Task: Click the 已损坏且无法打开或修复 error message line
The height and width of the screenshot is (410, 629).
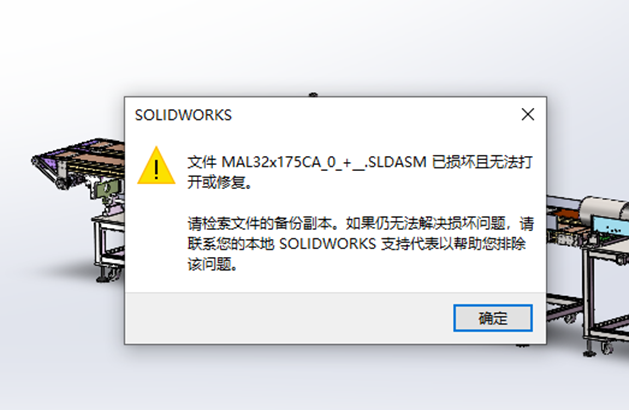Action: point(360,172)
